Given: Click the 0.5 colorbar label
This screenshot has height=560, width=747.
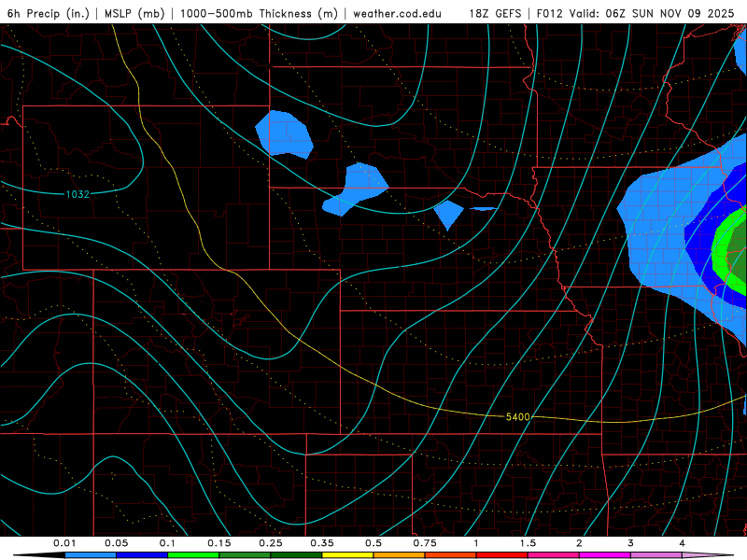Looking at the screenshot, I should [373, 543].
